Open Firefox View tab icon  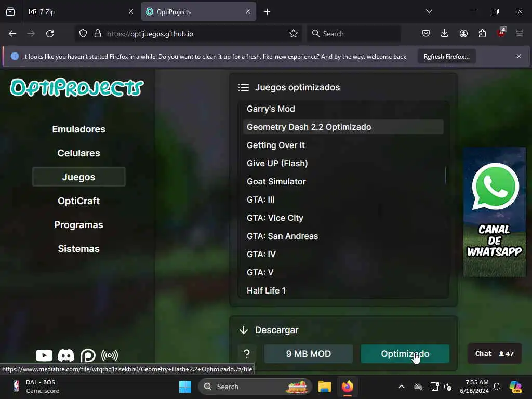(10, 11)
